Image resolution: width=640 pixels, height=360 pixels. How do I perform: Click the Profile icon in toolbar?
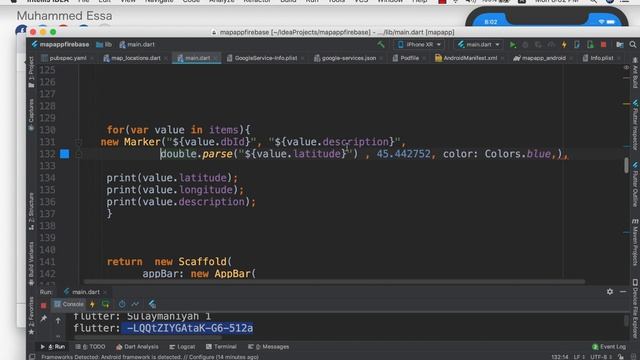(551, 44)
